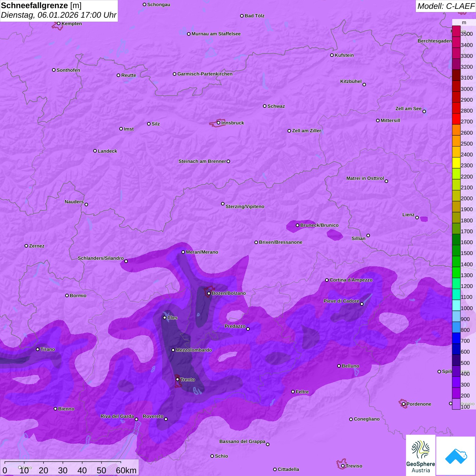Click the Bassano del Grappa label

coord(242,441)
